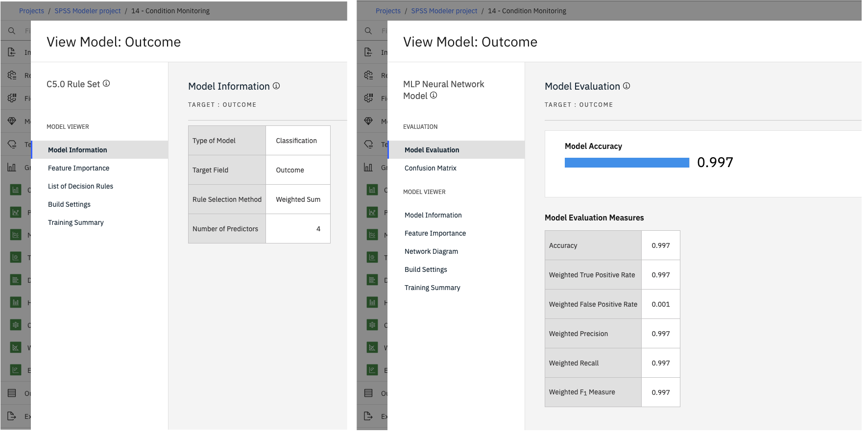
Task: Open SPSS Modeler project link in right breadcrumb
Action: [x=444, y=11]
